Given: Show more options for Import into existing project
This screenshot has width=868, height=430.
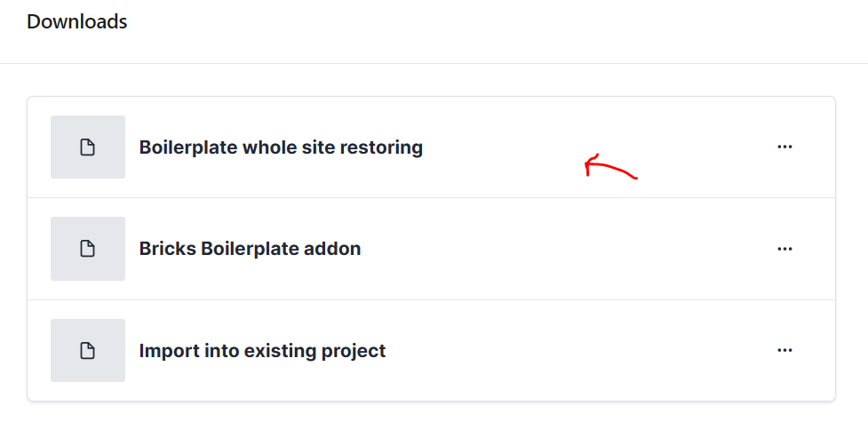Looking at the screenshot, I should (x=784, y=351).
